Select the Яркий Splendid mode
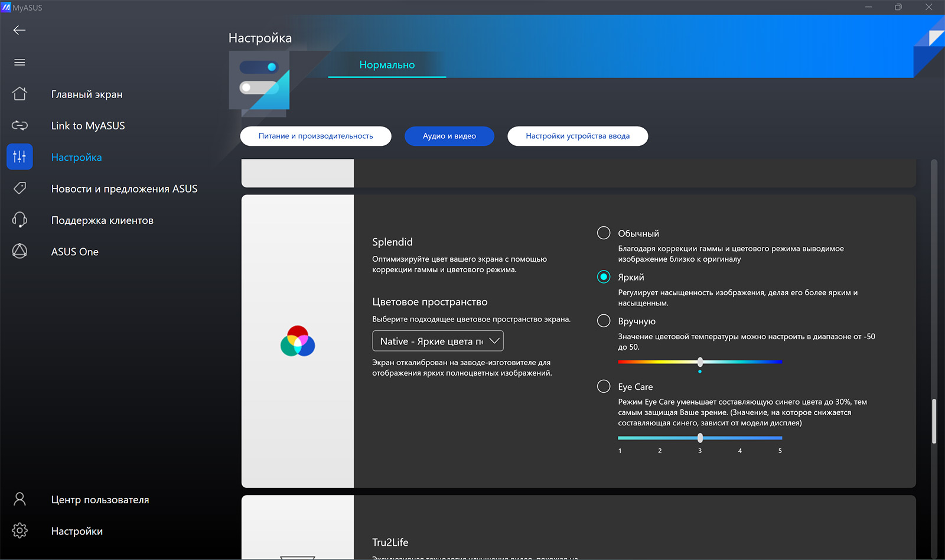The height and width of the screenshot is (560, 945). (604, 276)
